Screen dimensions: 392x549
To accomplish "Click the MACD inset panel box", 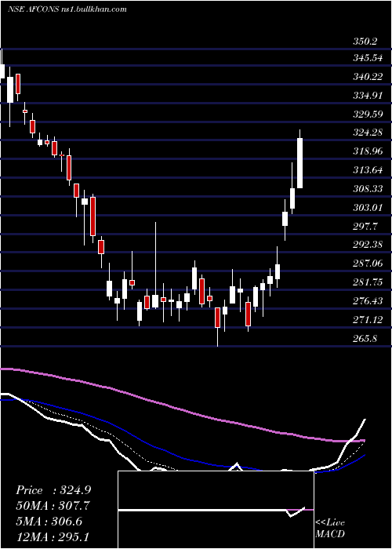I will [x=216, y=510].
